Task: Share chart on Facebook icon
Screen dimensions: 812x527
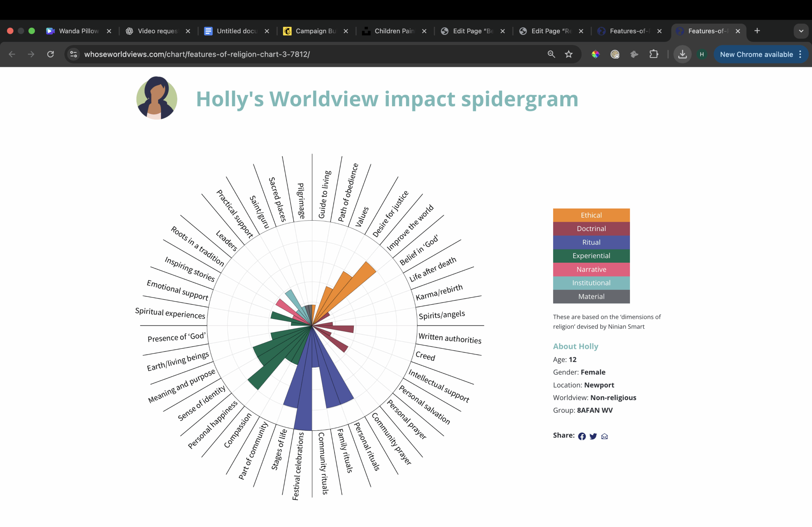Action: tap(582, 436)
